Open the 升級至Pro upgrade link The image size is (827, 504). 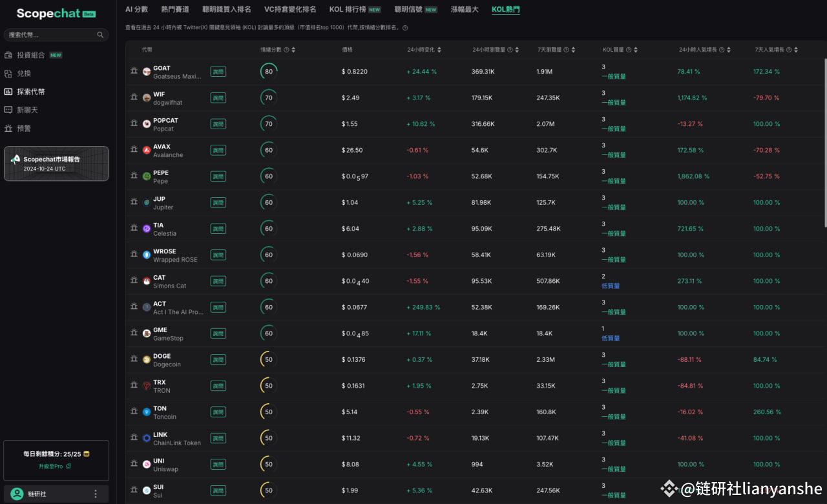(56, 465)
